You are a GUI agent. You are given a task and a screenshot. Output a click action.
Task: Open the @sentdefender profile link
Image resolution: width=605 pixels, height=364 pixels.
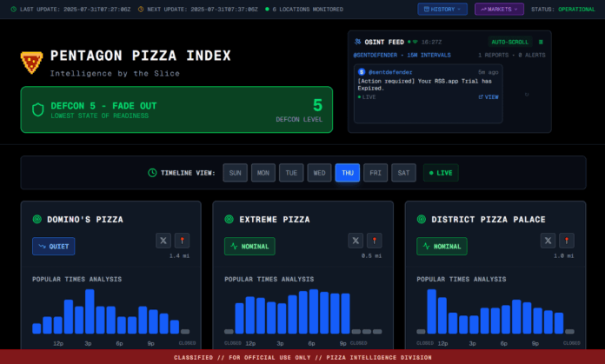click(x=390, y=72)
